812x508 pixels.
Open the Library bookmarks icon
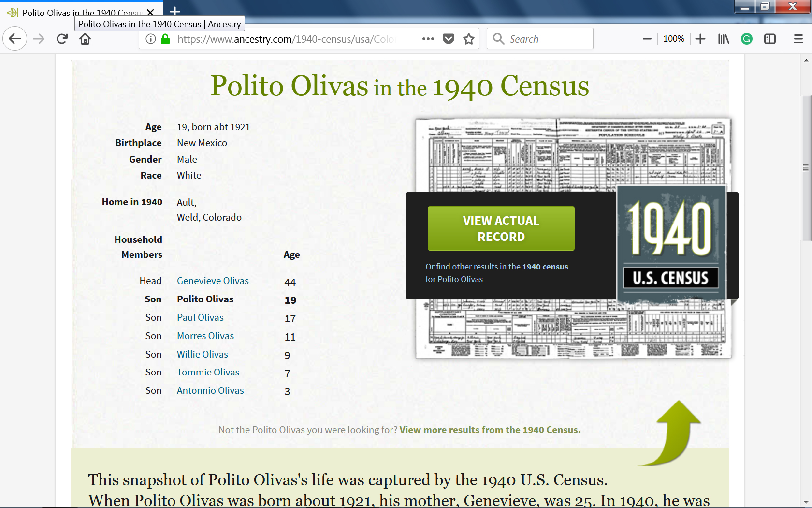(x=724, y=39)
